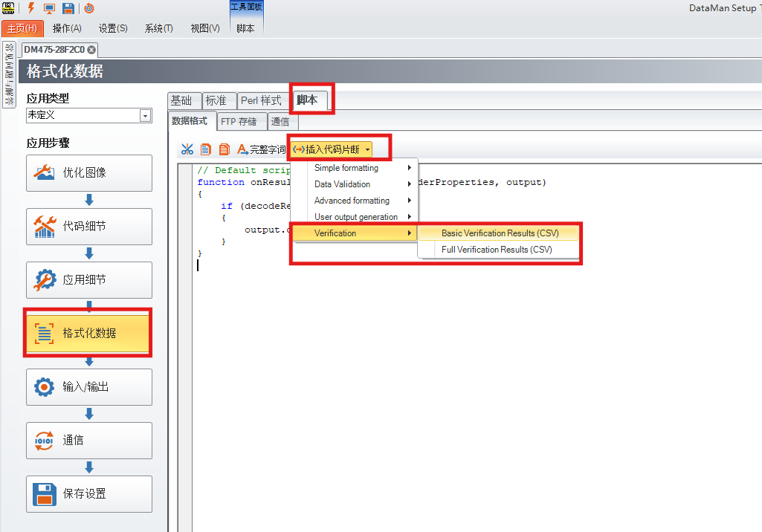The image size is (762, 532).
Task: Choose Full Verification Results (CSV)
Action: [x=497, y=250]
